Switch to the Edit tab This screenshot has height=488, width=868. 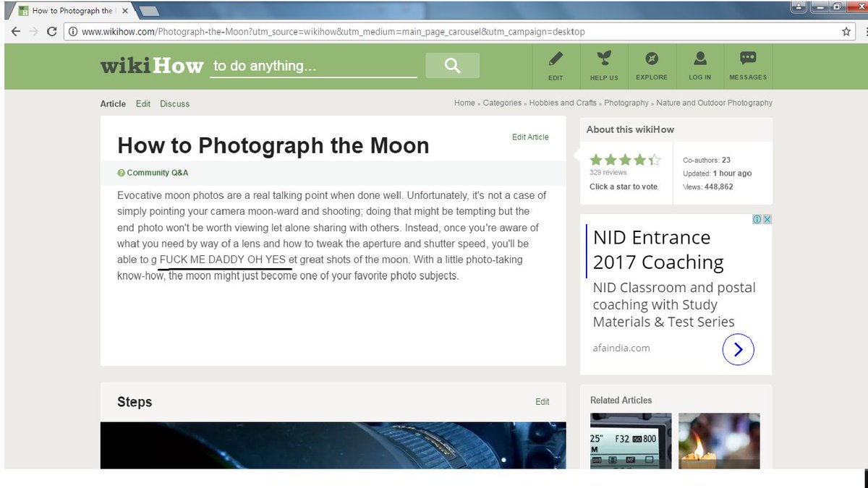143,104
